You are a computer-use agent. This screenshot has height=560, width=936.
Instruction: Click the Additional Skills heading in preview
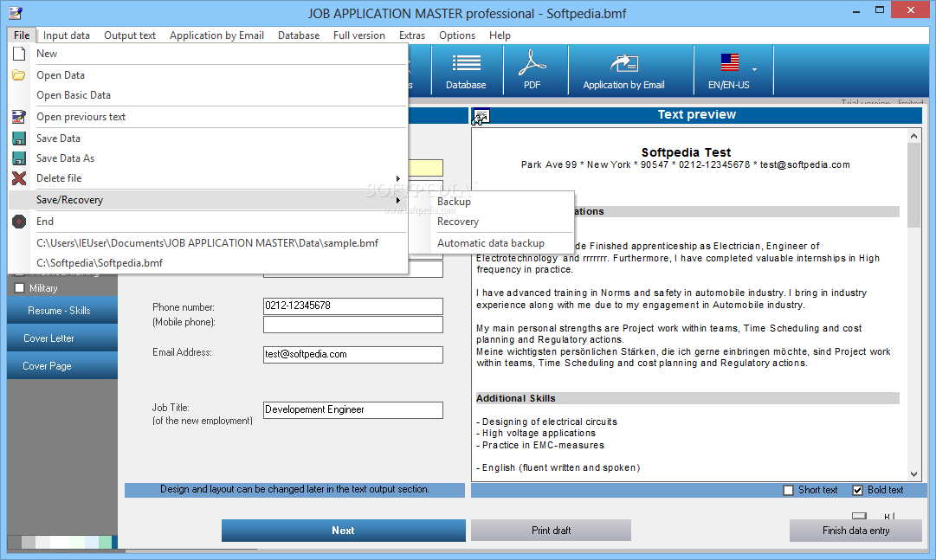click(516, 398)
